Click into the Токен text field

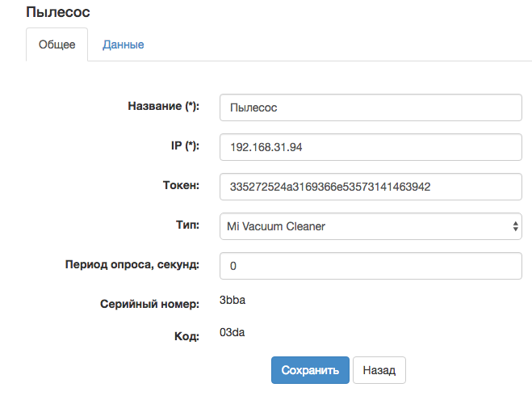(x=371, y=187)
